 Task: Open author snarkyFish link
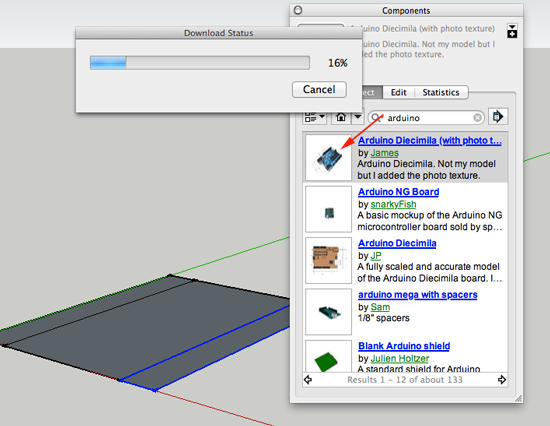[393, 204]
